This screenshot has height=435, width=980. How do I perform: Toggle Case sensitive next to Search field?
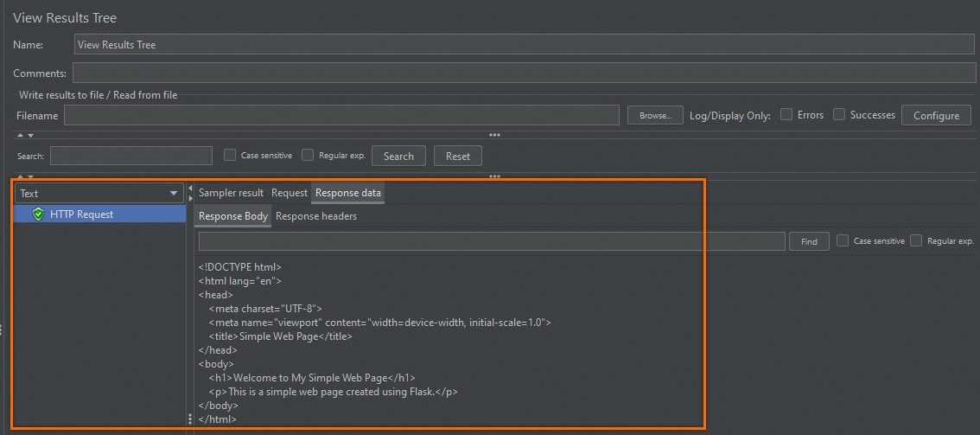(x=230, y=155)
